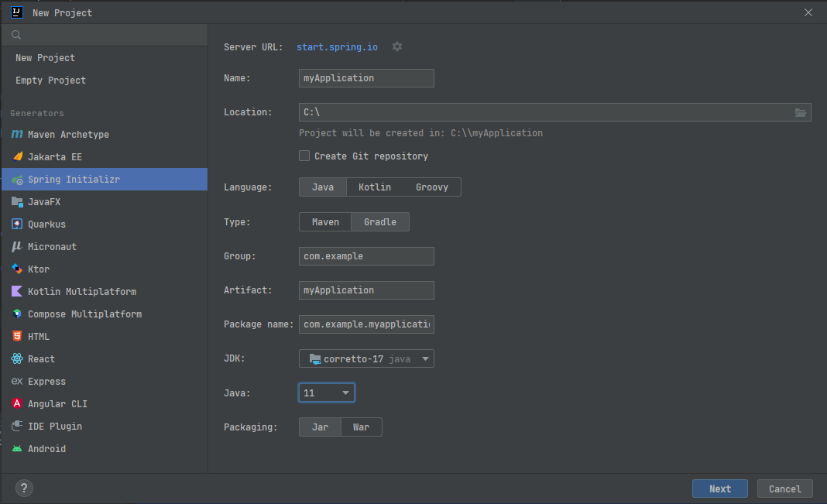Open help with question mark button
Screen dimensions: 827x504
pyautogui.click(x=24, y=489)
